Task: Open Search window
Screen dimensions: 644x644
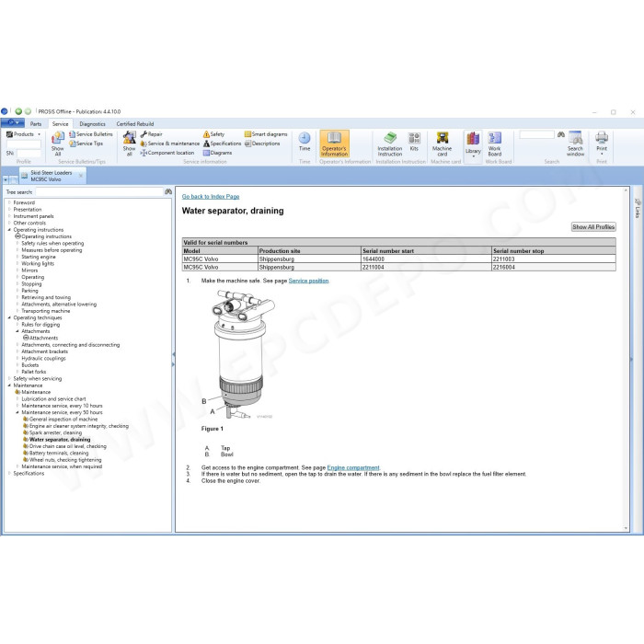Action: pos(575,144)
